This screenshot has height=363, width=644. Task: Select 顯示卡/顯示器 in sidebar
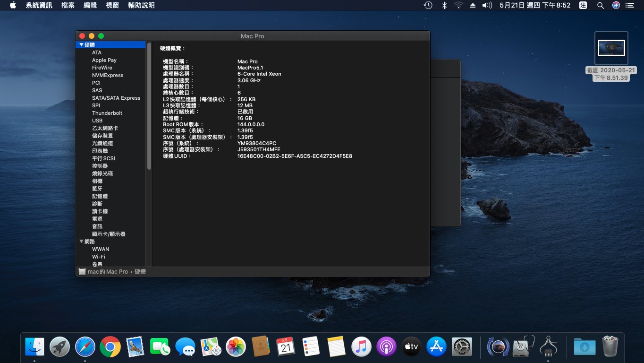(x=109, y=234)
